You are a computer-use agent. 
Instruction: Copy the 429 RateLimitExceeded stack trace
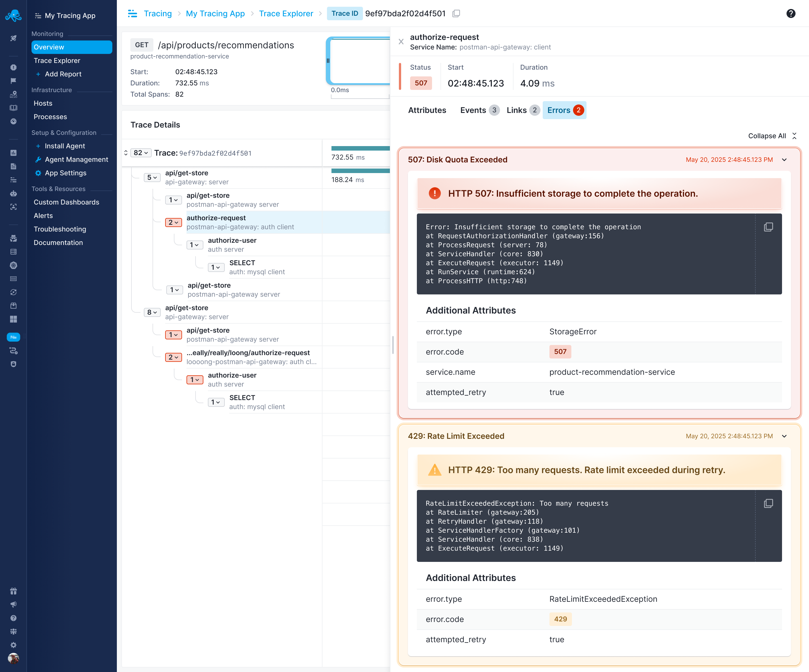coord(769,503)
